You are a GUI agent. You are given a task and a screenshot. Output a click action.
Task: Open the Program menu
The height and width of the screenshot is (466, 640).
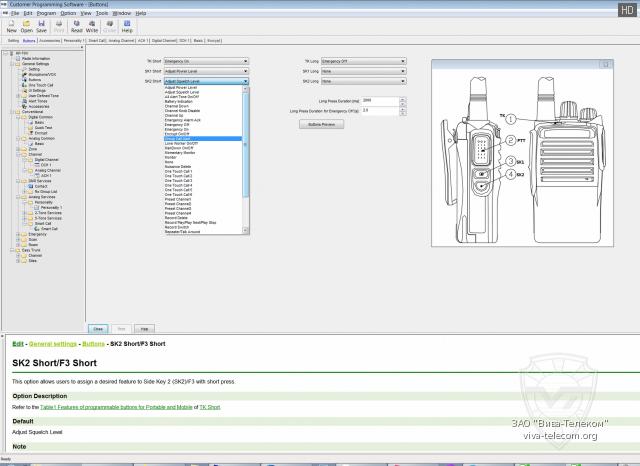coord(45,13)
